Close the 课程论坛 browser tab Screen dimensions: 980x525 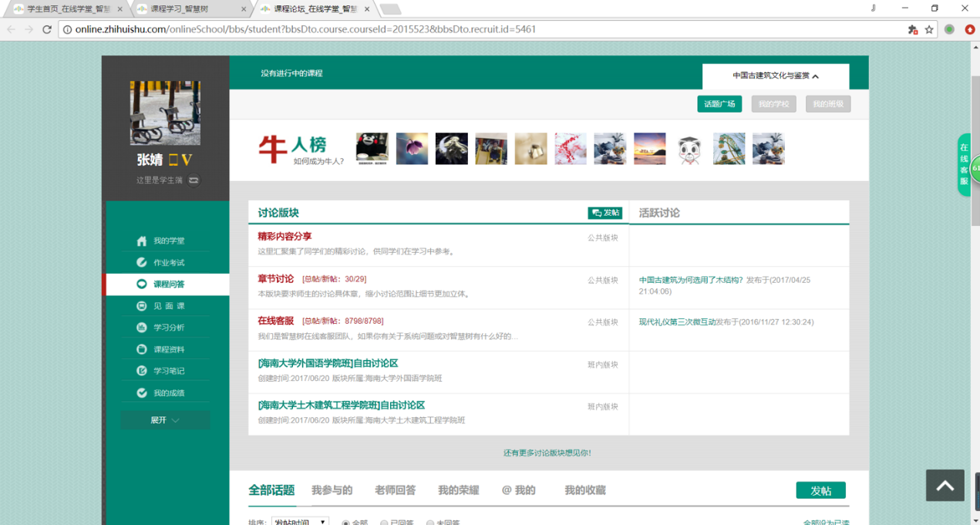click(x=369, y=9)
